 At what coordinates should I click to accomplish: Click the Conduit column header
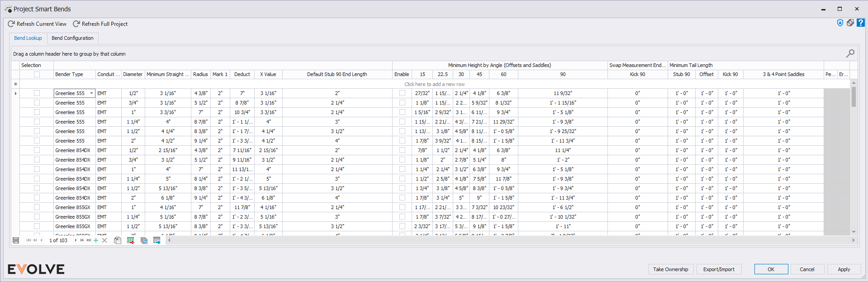click(x=109, y=74)
